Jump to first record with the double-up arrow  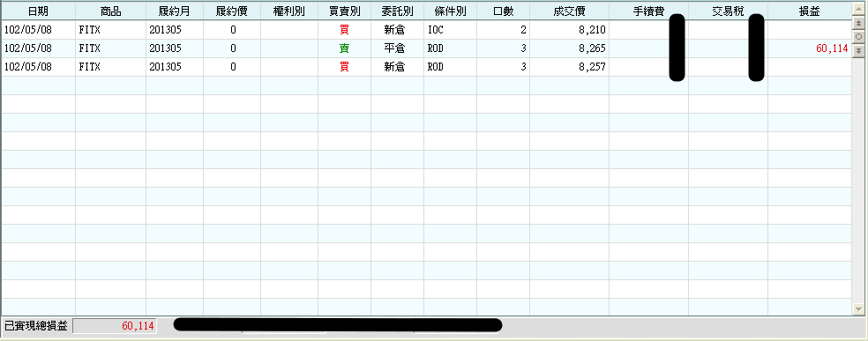(x=858, y=23)
